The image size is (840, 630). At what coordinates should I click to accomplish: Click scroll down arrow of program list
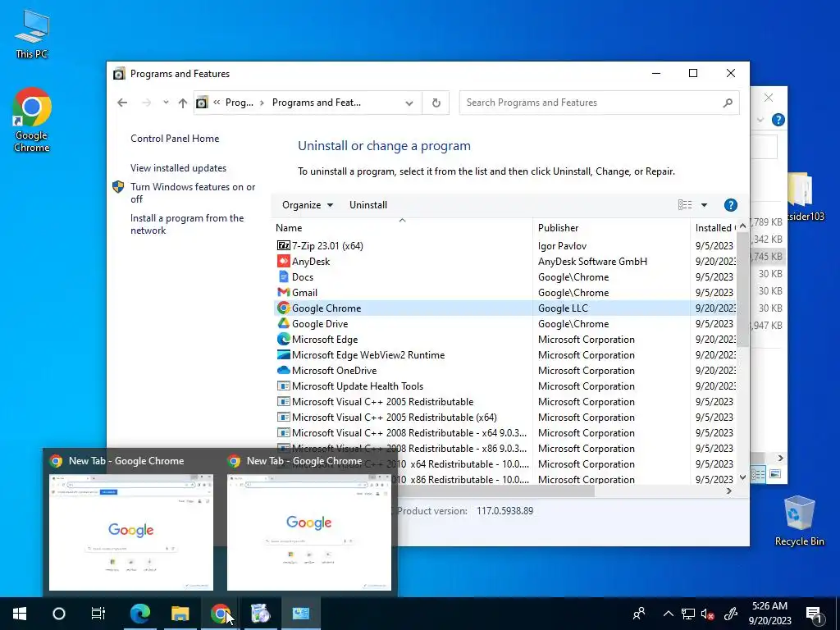pos(742,477)
